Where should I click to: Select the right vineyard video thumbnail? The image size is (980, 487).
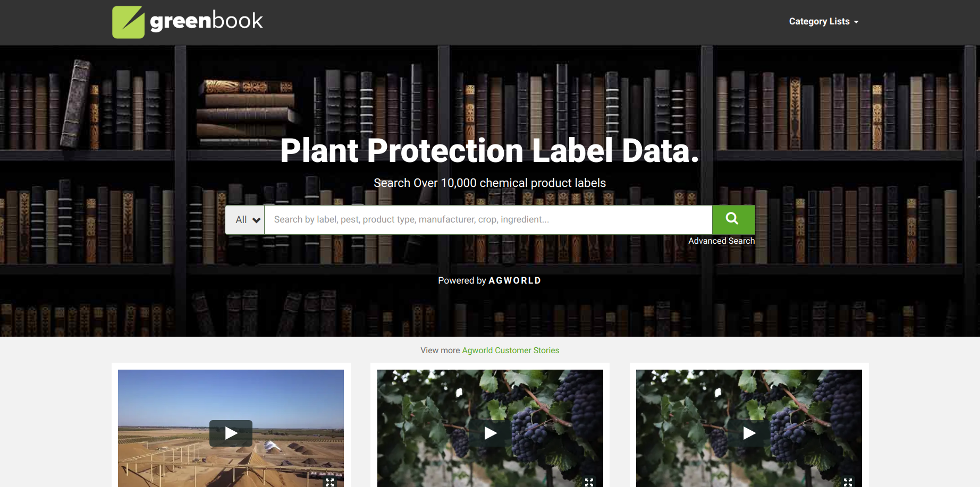(x=749, y=428)
